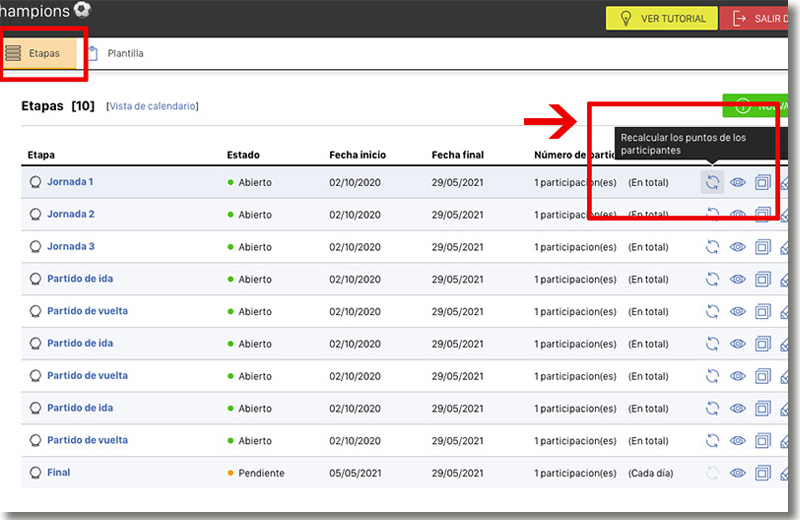Viewport: 800px width, 520px height.
Task: Click (En total) in Jornada 3 row
Action: tap(648, 247)
